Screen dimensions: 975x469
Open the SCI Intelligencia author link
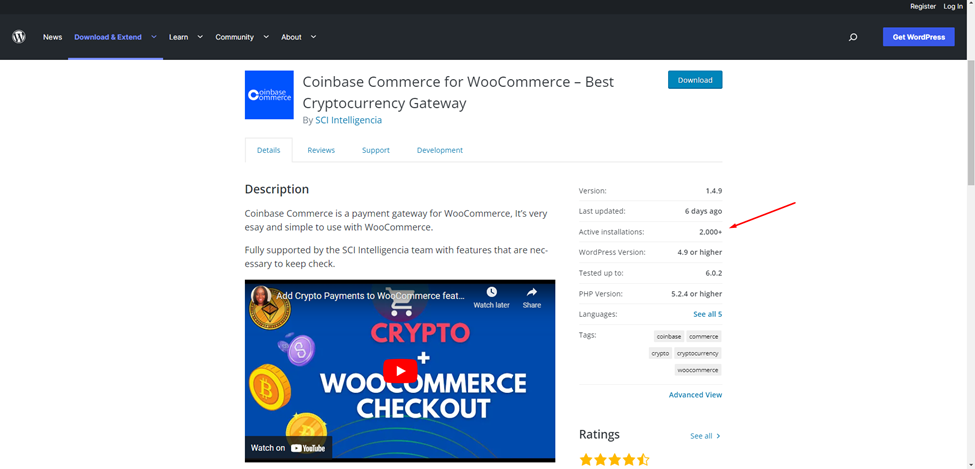[348, 120]
